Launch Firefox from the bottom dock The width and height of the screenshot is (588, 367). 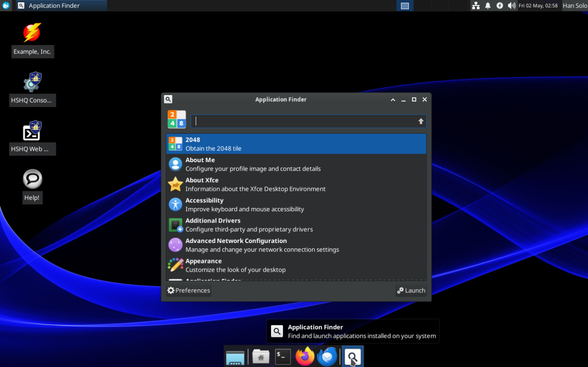[305, 357]
